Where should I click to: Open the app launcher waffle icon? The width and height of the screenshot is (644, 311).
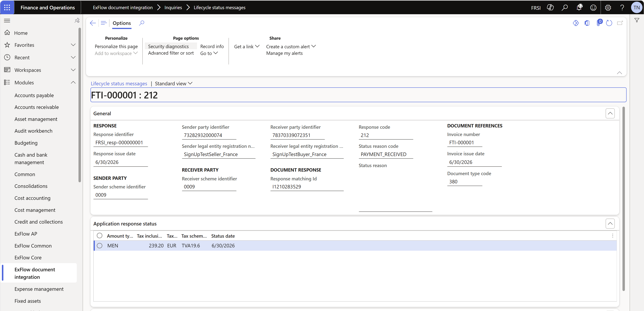click(x=7, y=7)
